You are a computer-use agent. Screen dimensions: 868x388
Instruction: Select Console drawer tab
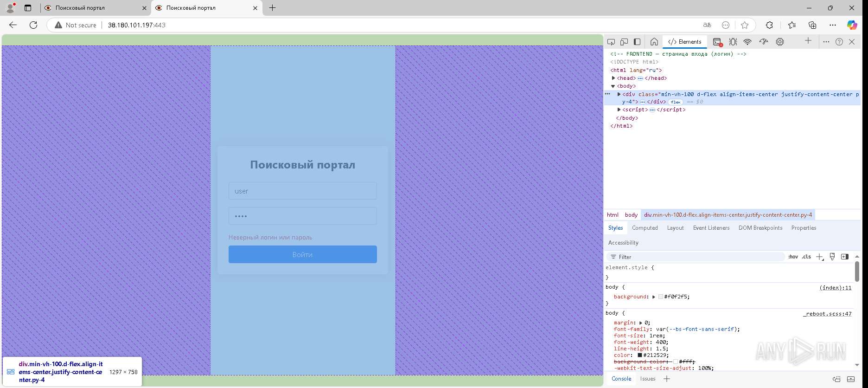621,379
